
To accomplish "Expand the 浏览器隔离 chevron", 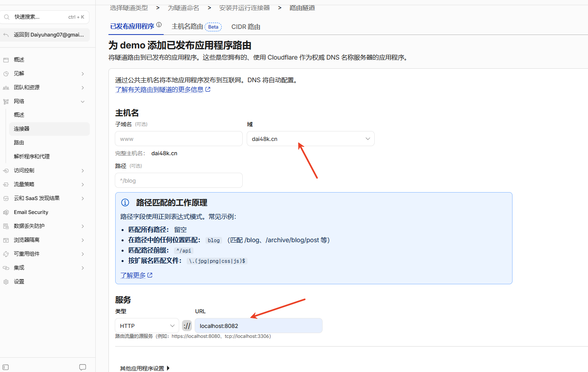I will click(83, 240).
